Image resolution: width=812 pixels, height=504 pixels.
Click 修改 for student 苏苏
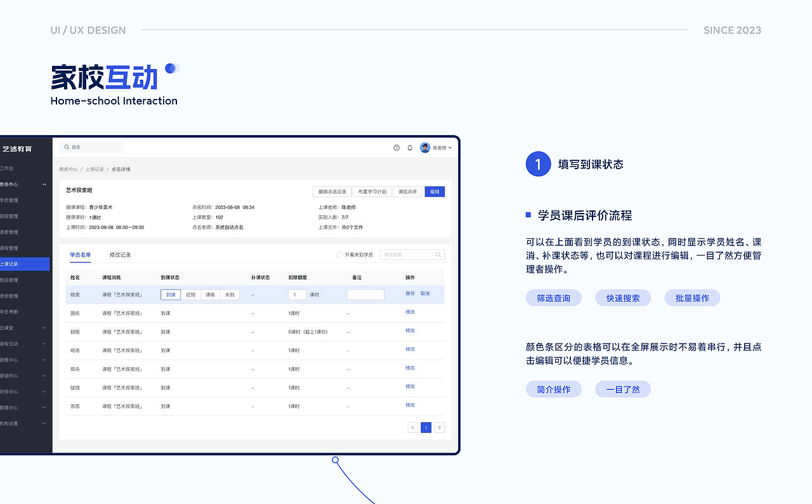pyautogui.click(x=410, y=405)
